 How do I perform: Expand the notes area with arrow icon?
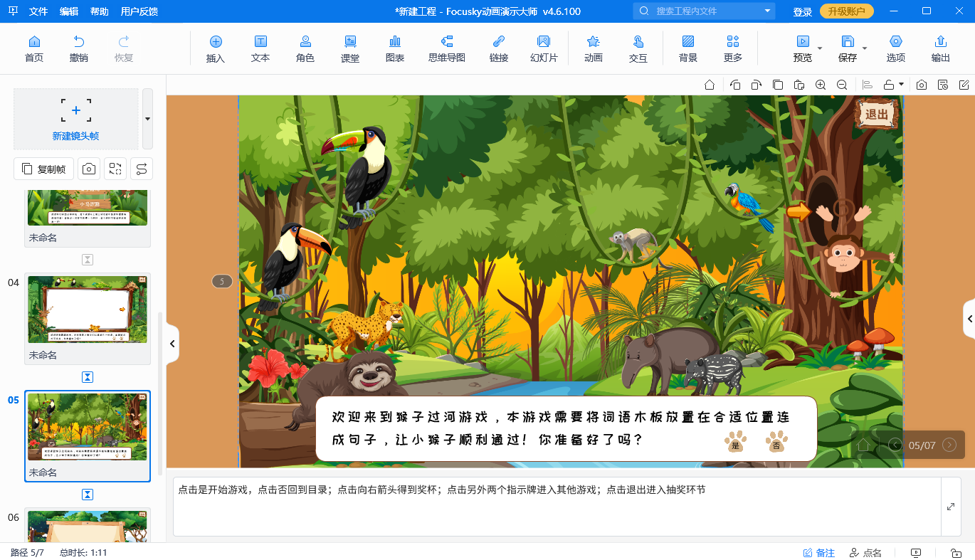951,507
